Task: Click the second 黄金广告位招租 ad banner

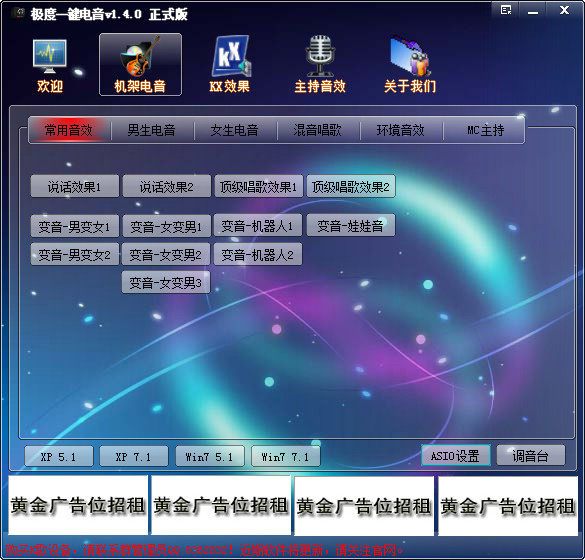Action: click(x=221, y=505)
